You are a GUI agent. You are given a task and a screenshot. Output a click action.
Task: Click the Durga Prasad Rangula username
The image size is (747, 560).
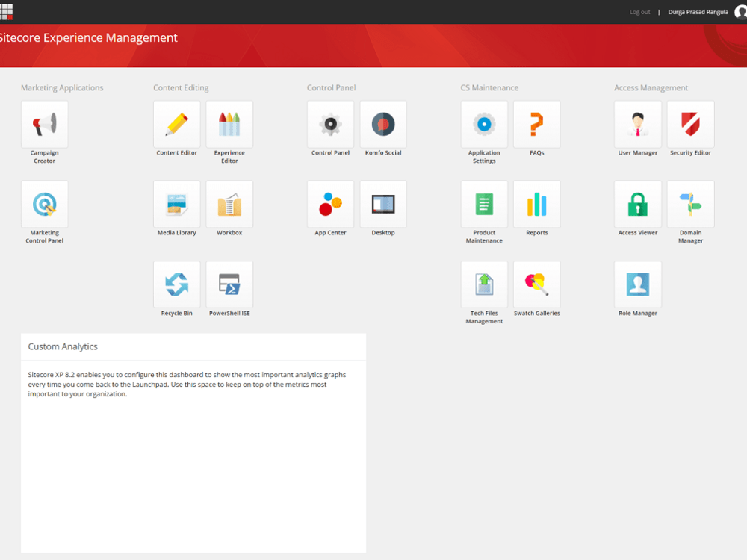(698, 12)
